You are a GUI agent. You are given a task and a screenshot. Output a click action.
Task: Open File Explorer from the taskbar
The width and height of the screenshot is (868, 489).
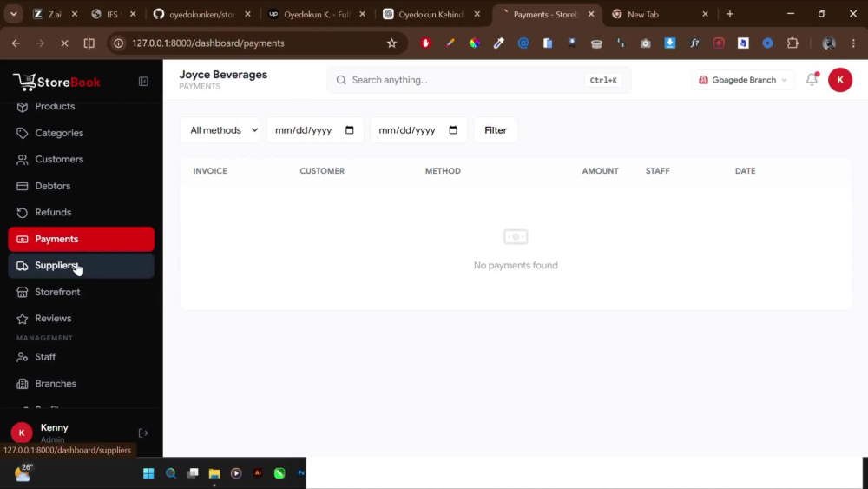pos(214,473)
